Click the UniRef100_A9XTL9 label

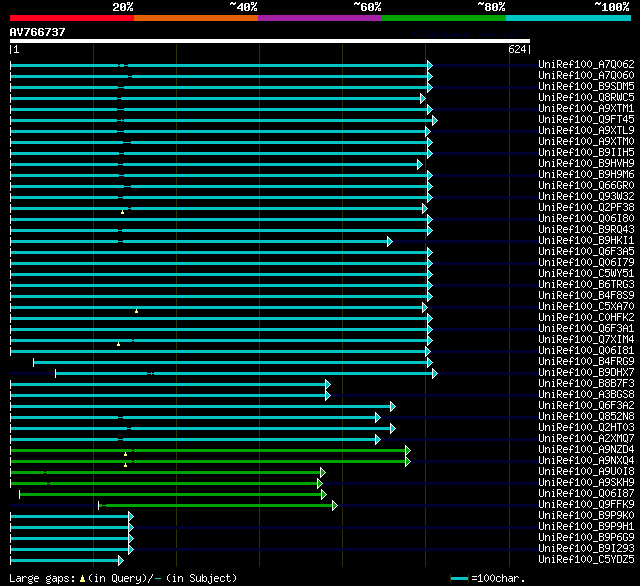coord(586,131)
